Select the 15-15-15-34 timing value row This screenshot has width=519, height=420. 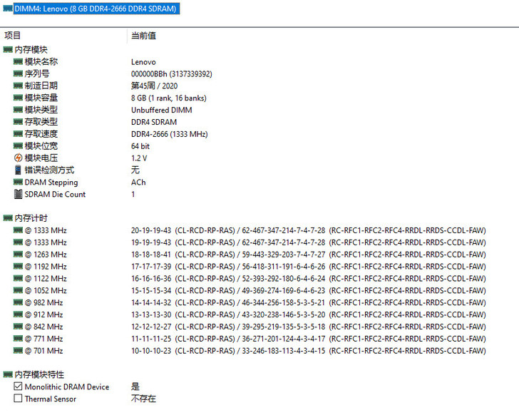coord(309,291)
